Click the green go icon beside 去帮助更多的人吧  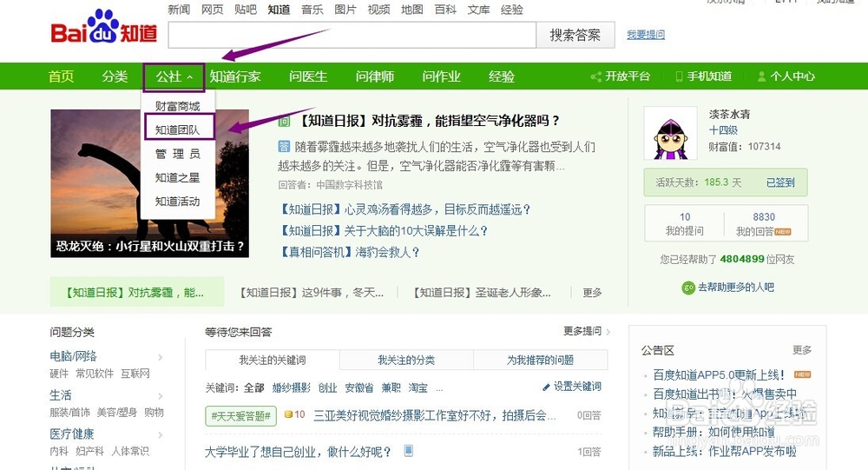[688, 288]
